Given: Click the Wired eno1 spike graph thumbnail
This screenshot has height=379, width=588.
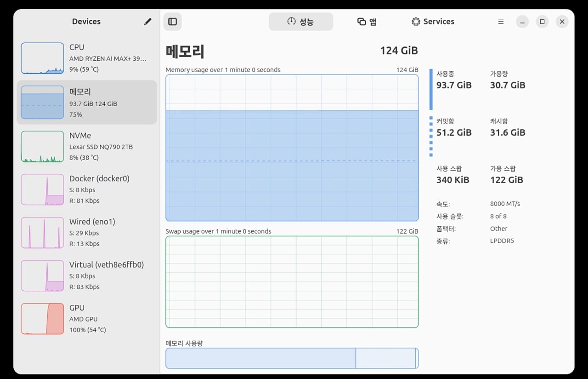Looking at the screenshot, I should tap(42, 233).
